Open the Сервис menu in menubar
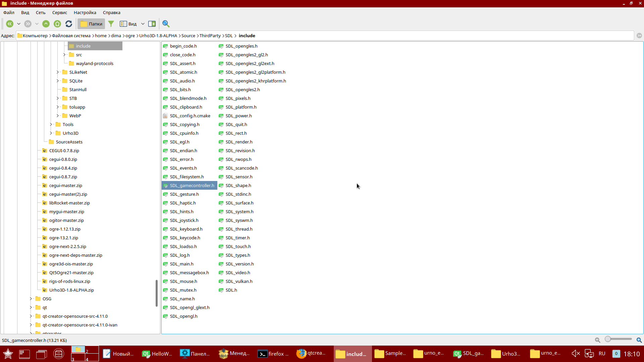Viewport: 644px width, 362px height. [59, 12]
